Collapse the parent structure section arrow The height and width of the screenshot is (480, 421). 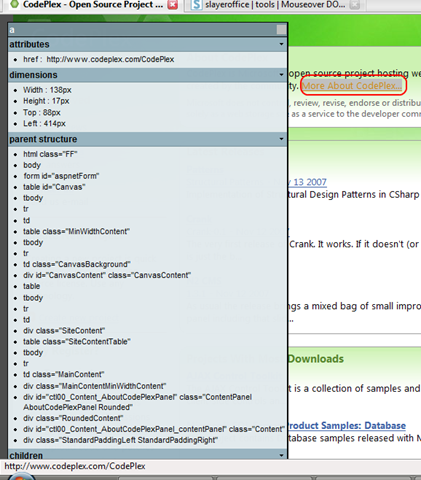(281, 139)
